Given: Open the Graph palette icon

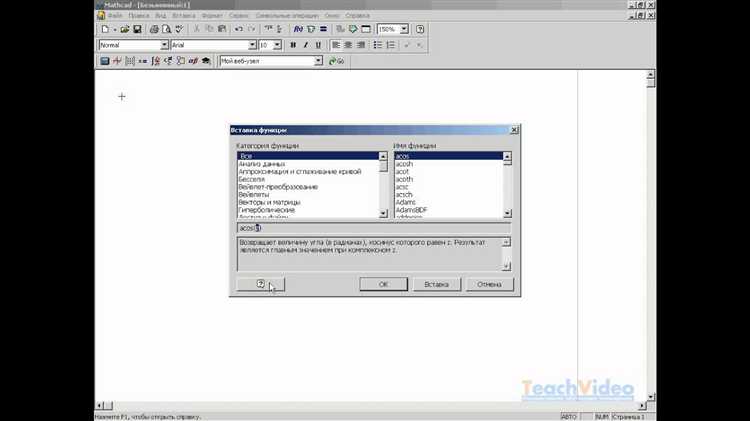Looking at the screenshot, I should pyautogui.click(x=117, y=61).
